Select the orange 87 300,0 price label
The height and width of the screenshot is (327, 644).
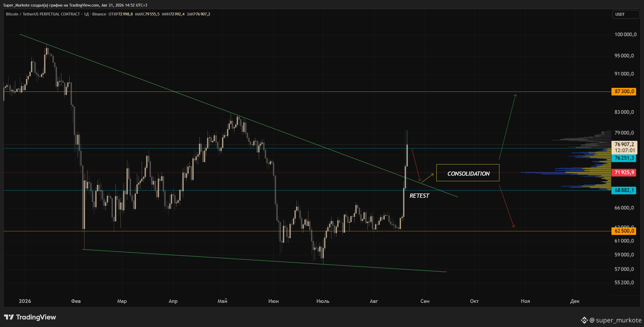click(x=624, y=92)
